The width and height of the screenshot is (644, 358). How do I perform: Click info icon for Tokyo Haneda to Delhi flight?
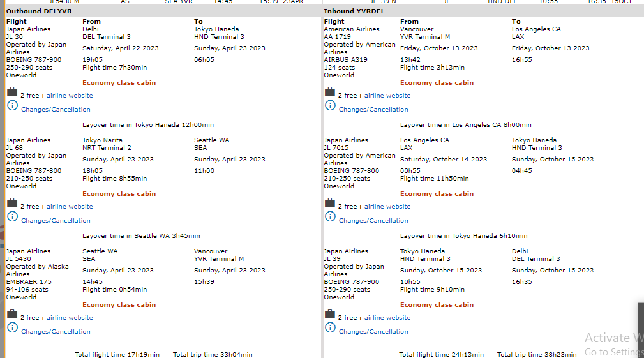coord(330,328)
